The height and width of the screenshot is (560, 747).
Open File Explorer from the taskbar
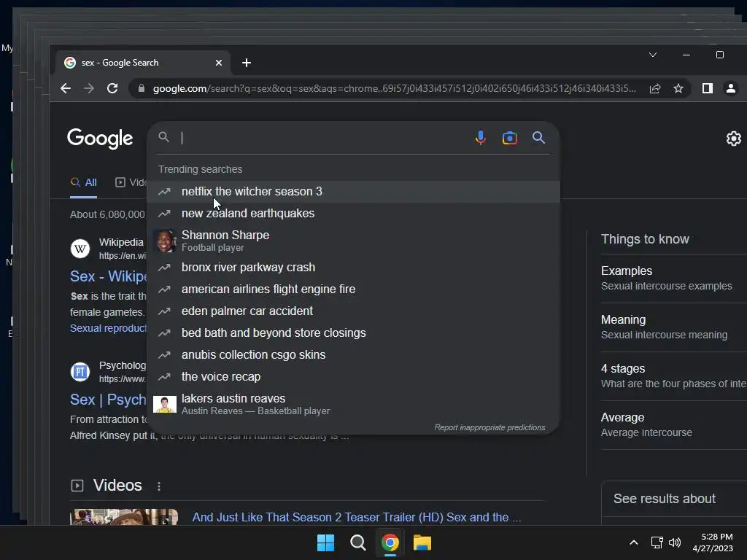[x=422, y=542]
